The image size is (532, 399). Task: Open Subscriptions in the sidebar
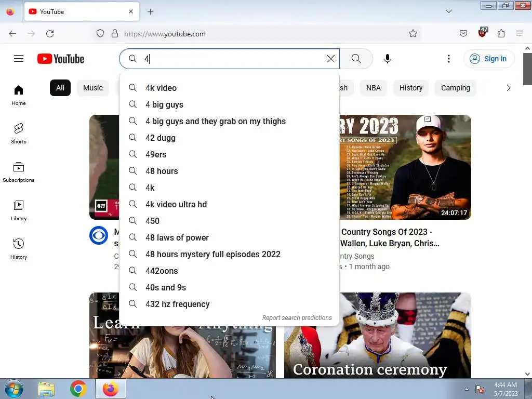[x=19, y=172]
